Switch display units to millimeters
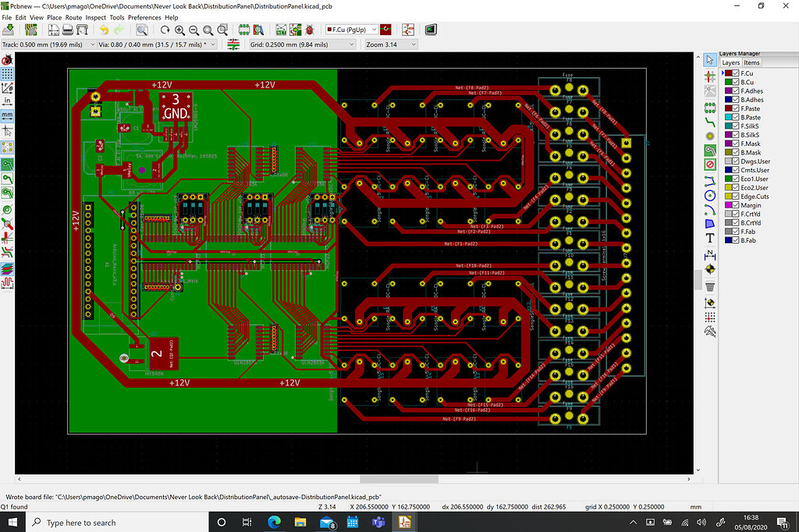 8,115
